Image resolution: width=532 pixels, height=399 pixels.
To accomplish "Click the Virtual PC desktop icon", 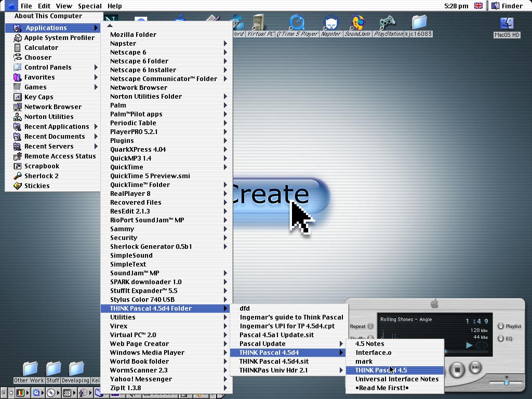I will pyautogui.click(x=260, y=23).
